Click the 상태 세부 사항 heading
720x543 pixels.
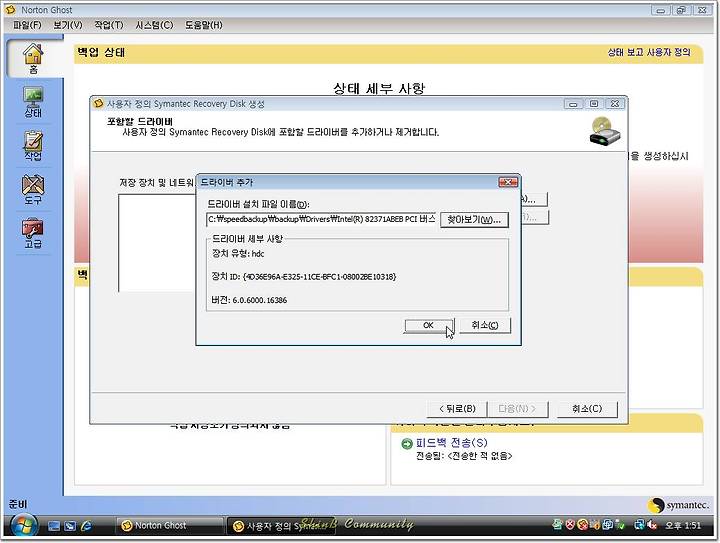click(x=379, y=88)
